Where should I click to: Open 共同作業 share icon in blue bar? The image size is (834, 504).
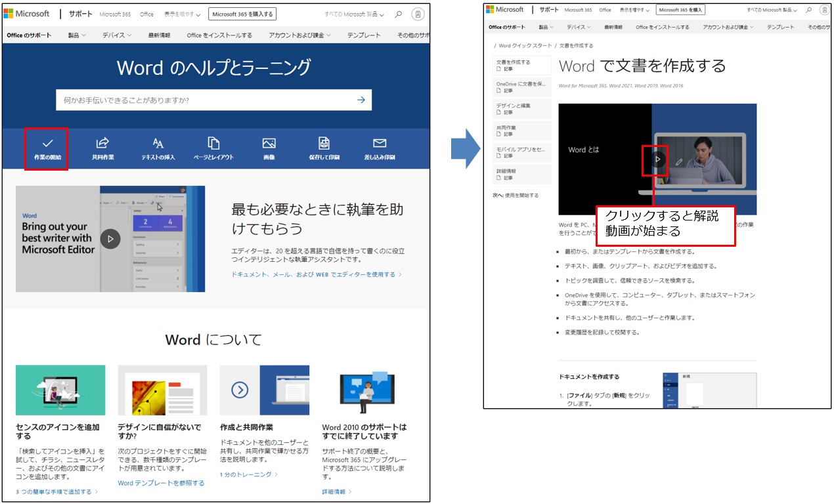coord(102,142)
